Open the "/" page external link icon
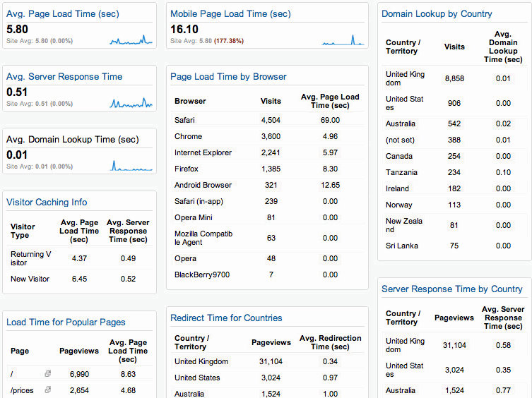The width and height of the screenshot is (532, 398). (x=48, y=373)
